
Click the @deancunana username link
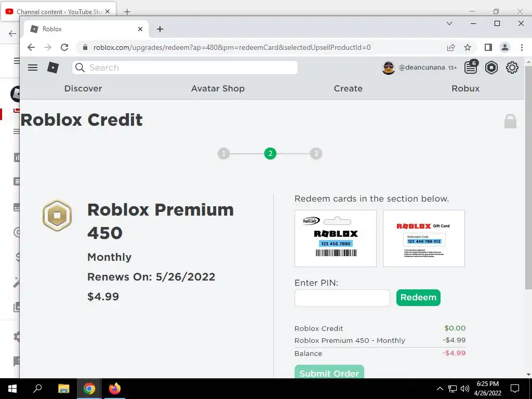click(422, 68)
